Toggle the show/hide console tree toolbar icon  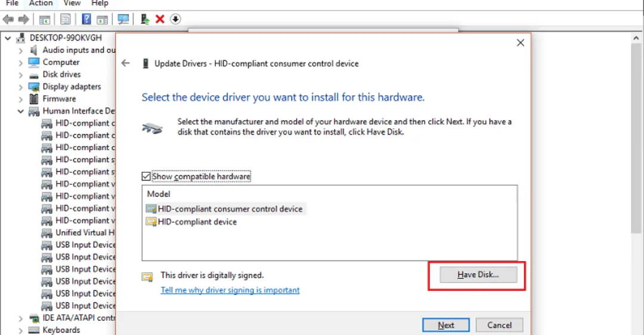(45, 19)
